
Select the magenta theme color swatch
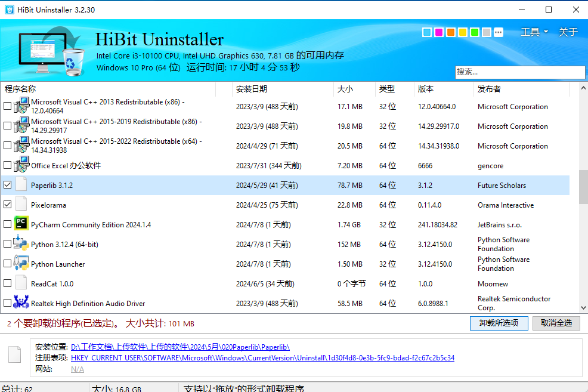[438, 32]
